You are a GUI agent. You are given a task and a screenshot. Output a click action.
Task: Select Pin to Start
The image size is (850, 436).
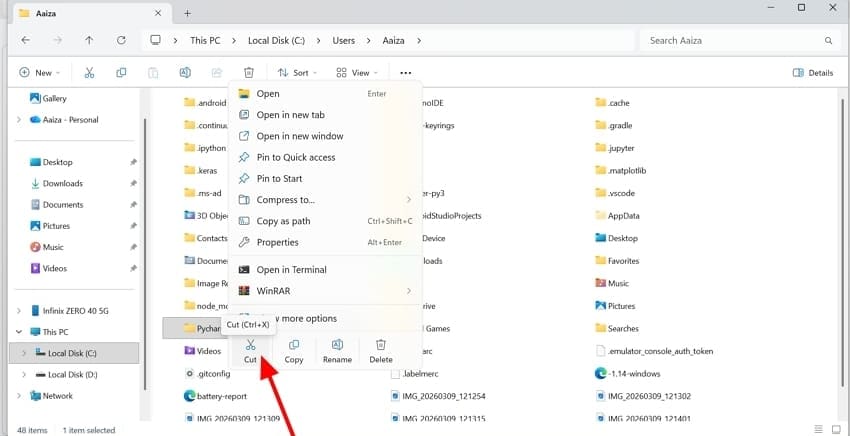click(x=325, y=178)
